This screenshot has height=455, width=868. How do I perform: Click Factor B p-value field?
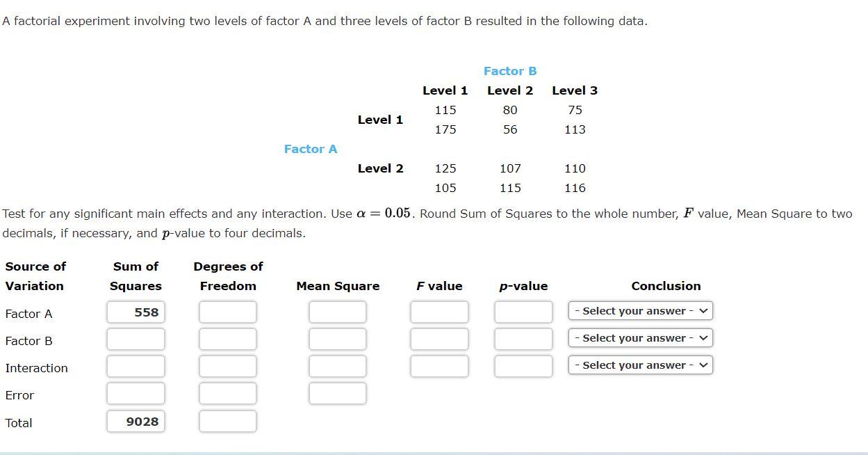523,339
